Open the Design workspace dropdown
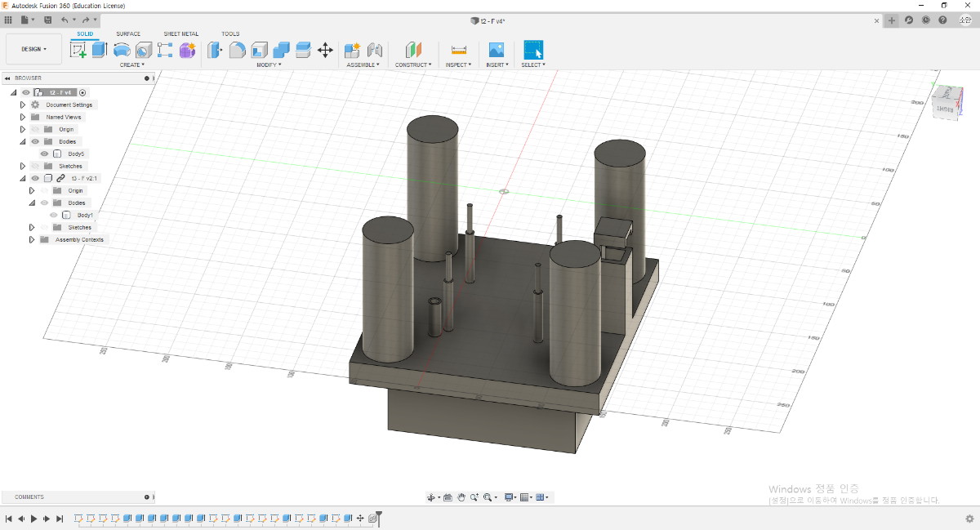The height and width of the screenshot is (530, 980). [x=33, y=49]
